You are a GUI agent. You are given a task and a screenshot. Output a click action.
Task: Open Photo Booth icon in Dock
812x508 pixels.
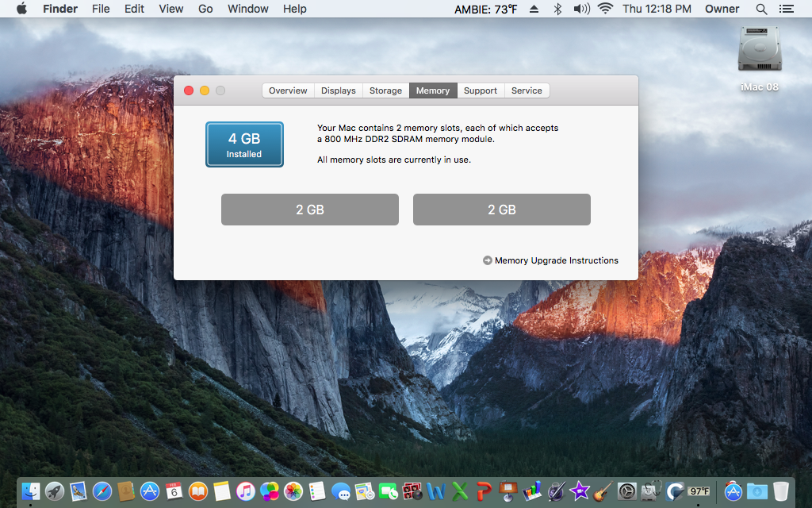coord(412,491)
